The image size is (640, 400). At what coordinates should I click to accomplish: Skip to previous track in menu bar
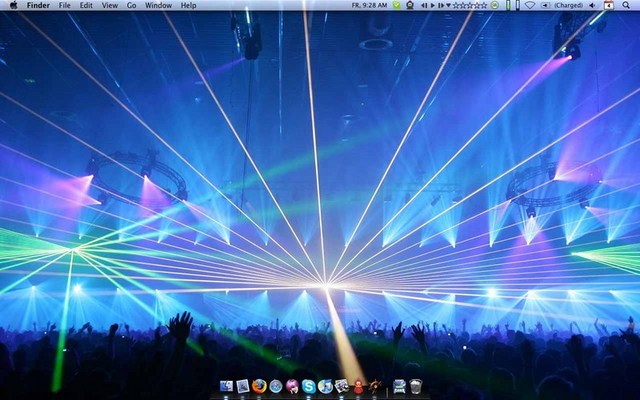(x=424, y=5)
